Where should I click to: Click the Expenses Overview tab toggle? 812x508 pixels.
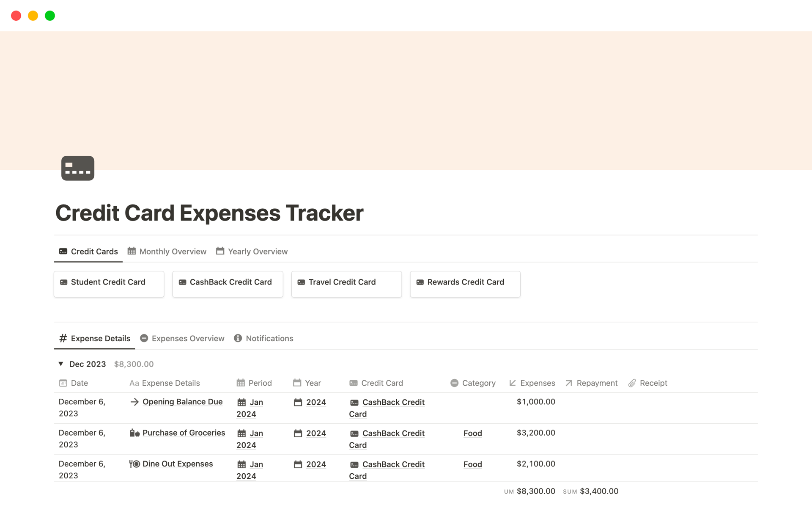coord(182,338)
